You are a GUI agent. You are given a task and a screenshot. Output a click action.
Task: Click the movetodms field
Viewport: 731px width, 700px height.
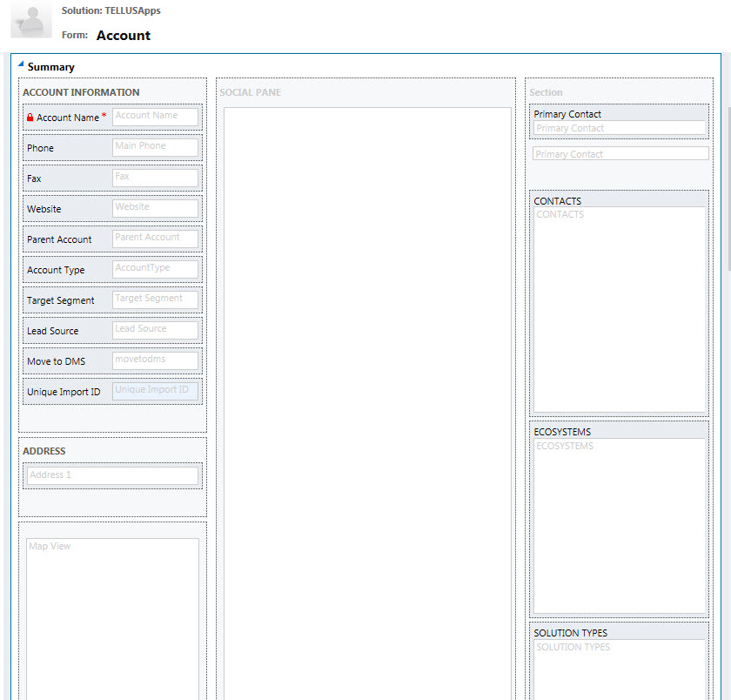(x=156, y=360)
